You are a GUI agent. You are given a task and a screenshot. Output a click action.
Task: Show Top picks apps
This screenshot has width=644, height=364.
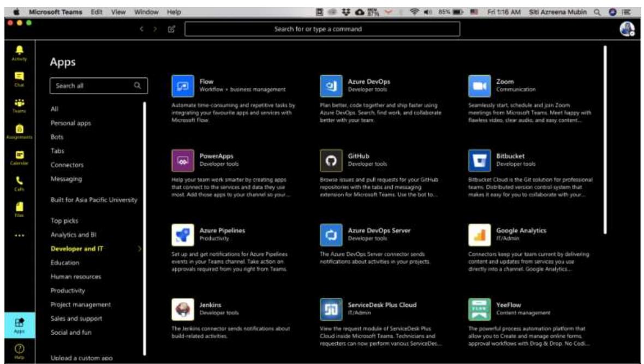click(64, 220)
